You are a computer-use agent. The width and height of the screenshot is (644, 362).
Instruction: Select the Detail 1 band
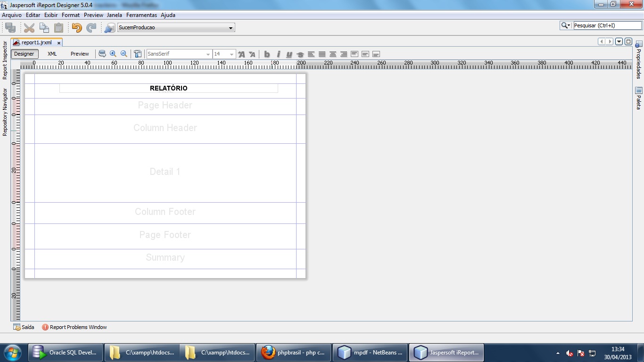click(x=165, y=173)
